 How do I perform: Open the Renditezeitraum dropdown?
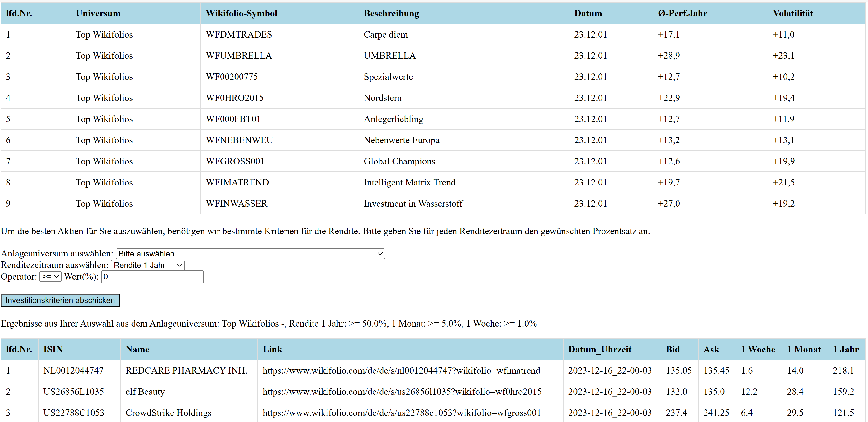(x=147, y=265)
